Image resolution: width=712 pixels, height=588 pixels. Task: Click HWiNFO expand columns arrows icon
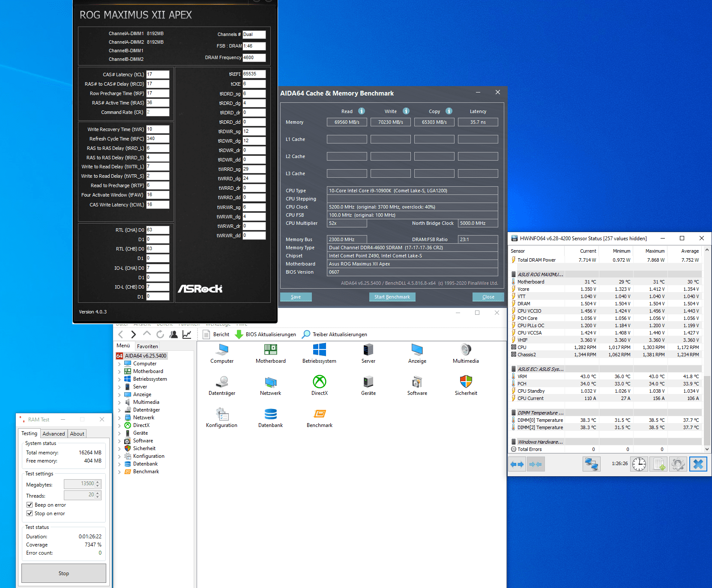[517, 464]
